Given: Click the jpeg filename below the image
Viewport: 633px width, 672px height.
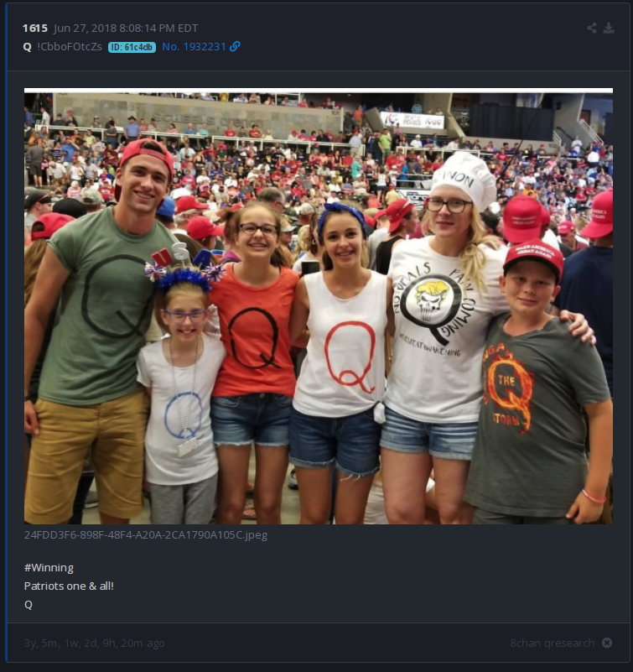Looking at the screenshot, I should point(146,535).
